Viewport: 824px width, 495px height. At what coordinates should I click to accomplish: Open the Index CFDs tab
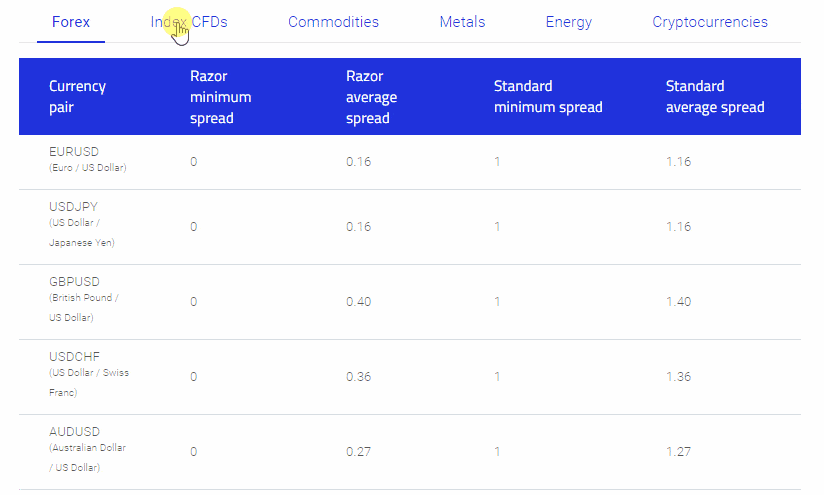(x=189, y=22)
